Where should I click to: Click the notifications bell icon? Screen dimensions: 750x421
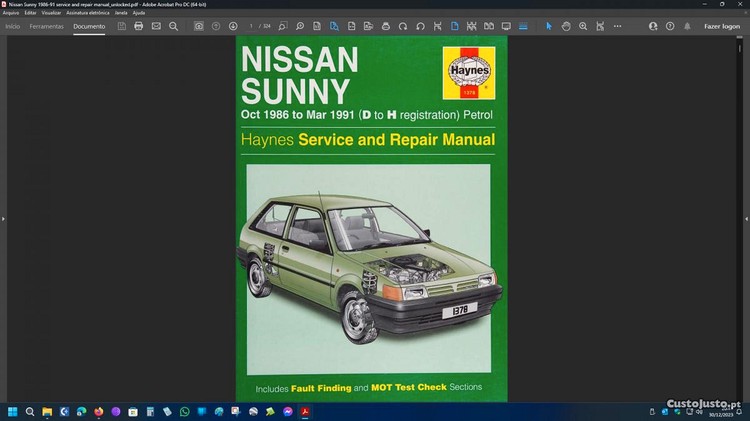687,26
